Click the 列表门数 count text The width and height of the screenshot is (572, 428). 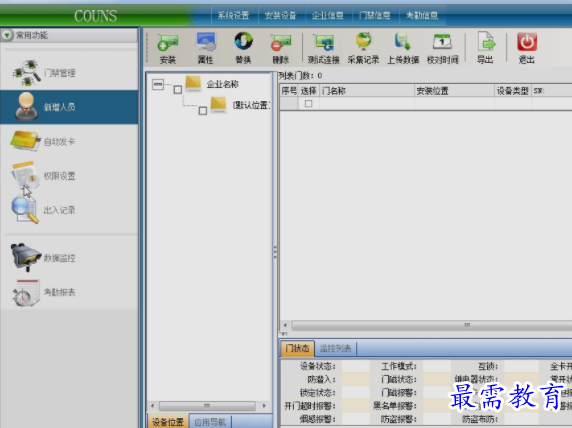click(301, 76)
